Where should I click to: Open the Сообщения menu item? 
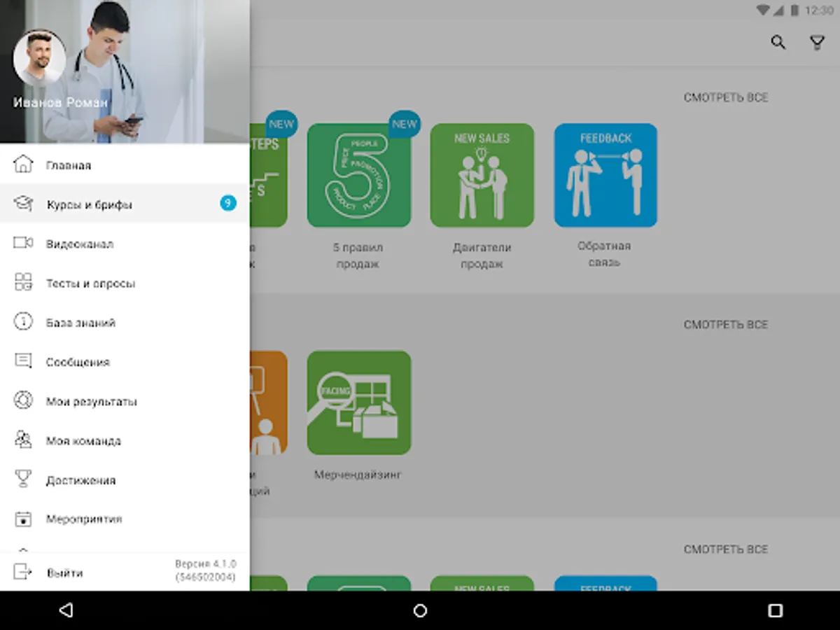tap(125, 362)
